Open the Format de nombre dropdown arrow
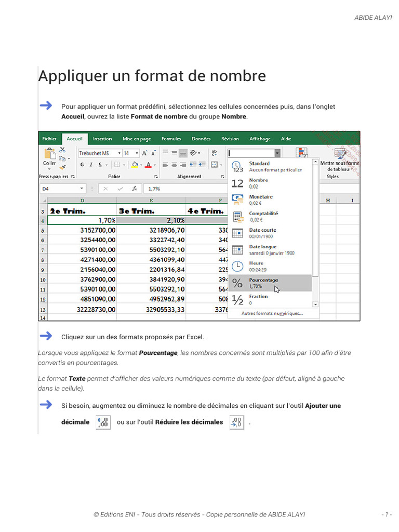 (277, 153)
